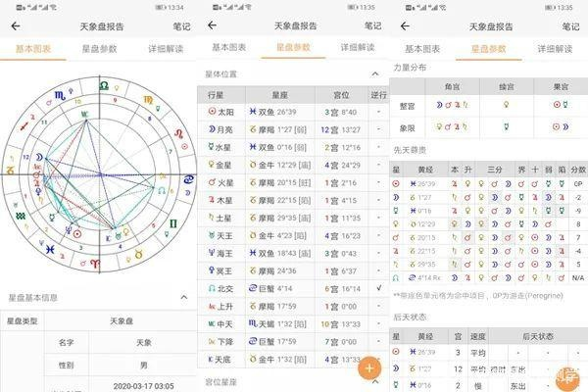Tap the North Node (北交) icon
The height and width of the screenshot is (392, 588).
212,289
